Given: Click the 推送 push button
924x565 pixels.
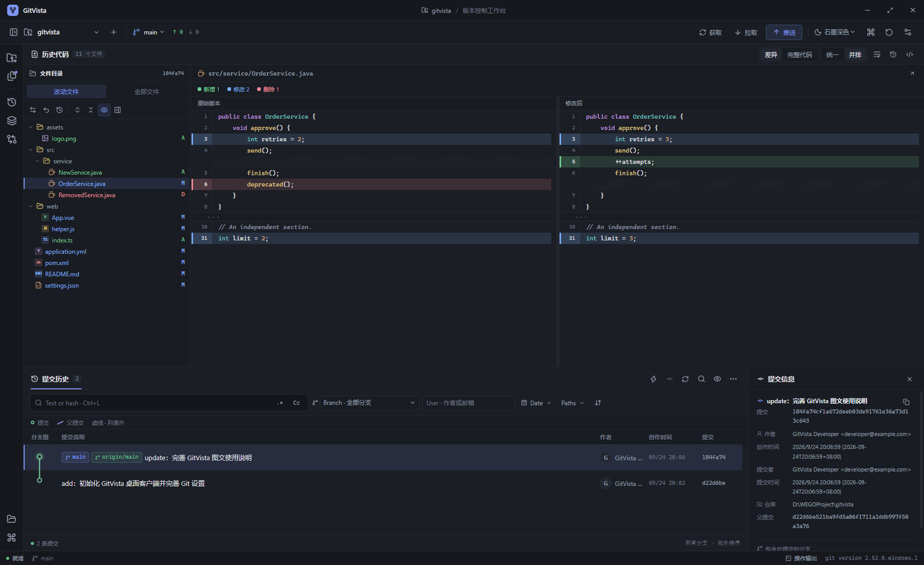Looking at the screenshot, I should click(x=784, y=32).
